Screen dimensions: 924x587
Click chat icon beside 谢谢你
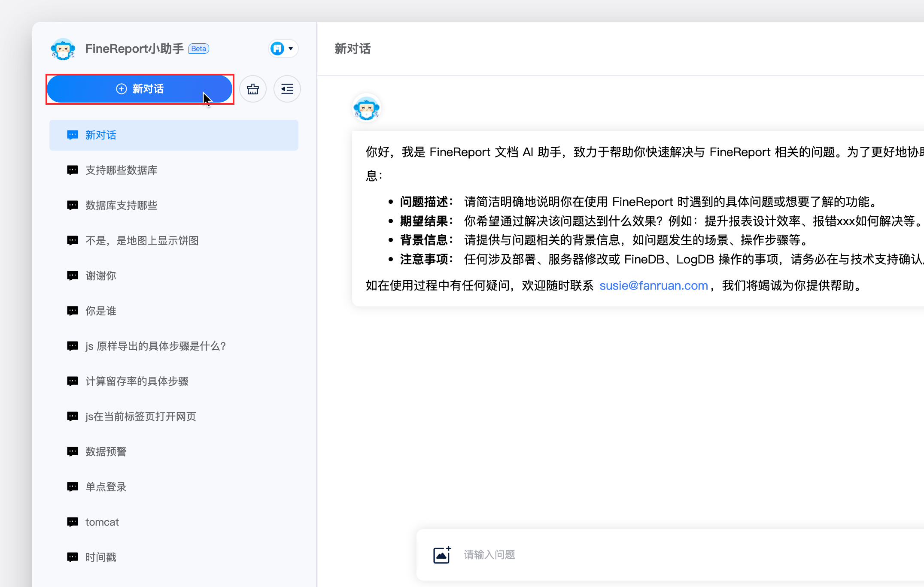point(73,276)
